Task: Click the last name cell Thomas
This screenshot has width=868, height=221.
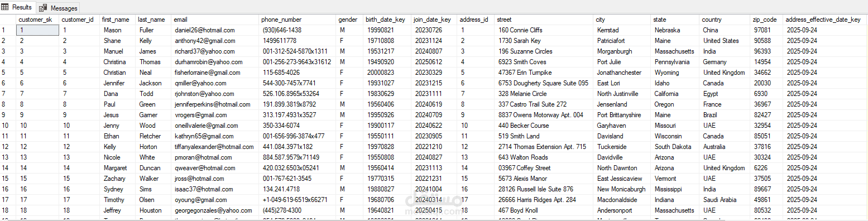Action: click(154, 62)
